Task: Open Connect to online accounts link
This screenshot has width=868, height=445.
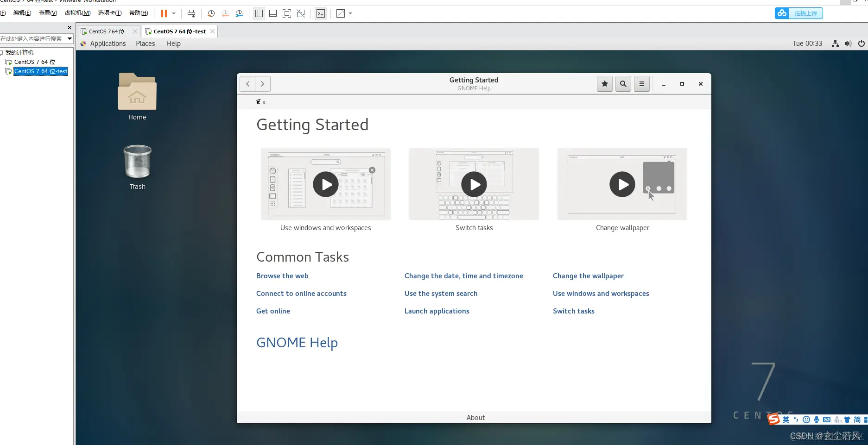Action: coord(301,294)
